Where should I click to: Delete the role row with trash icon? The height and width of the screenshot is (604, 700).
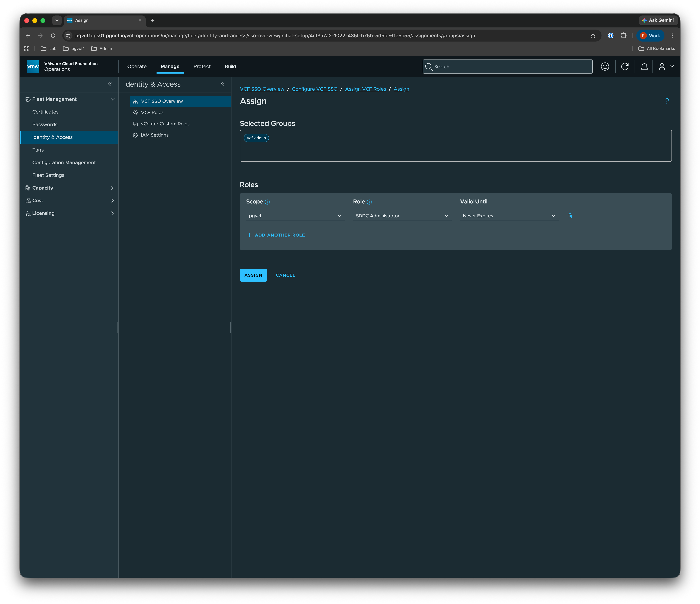coord(570,216)
